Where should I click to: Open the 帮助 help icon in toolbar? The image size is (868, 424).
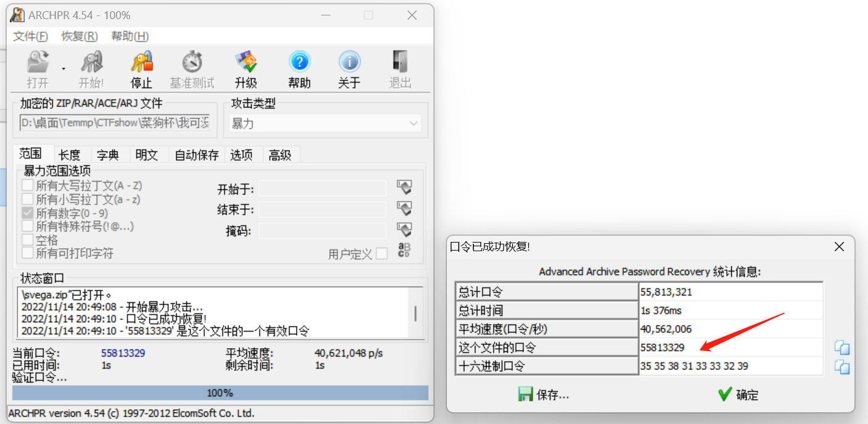pyautogui.click(x=299, y=62)
